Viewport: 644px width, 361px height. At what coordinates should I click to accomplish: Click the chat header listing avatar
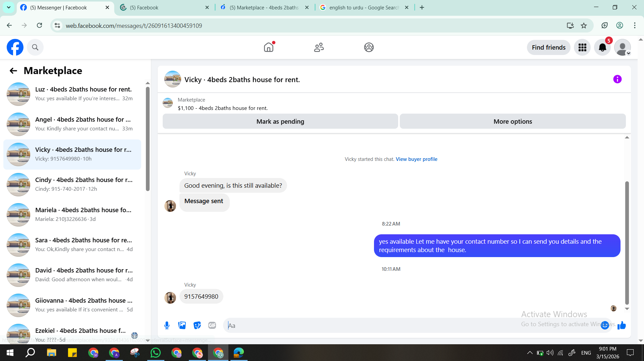click(x=173, y=79)
